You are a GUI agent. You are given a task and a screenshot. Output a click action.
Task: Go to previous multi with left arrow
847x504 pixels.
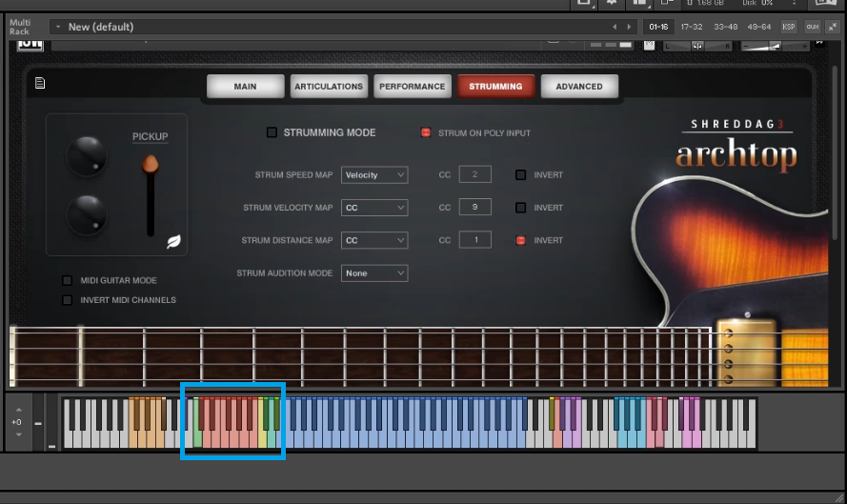point(615,27)
